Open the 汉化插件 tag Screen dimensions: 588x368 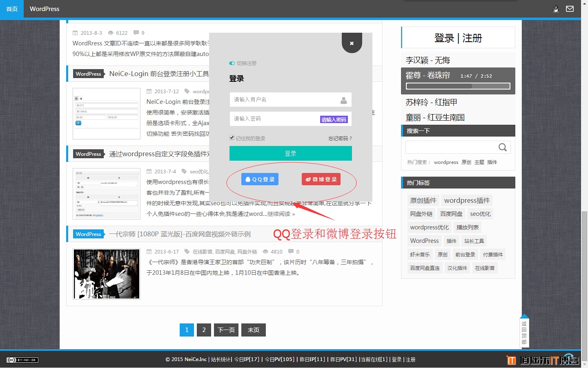click(x=457, y=268)
